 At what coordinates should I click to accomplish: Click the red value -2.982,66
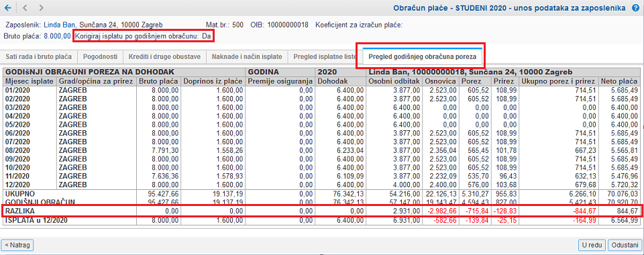click(441, 211)
